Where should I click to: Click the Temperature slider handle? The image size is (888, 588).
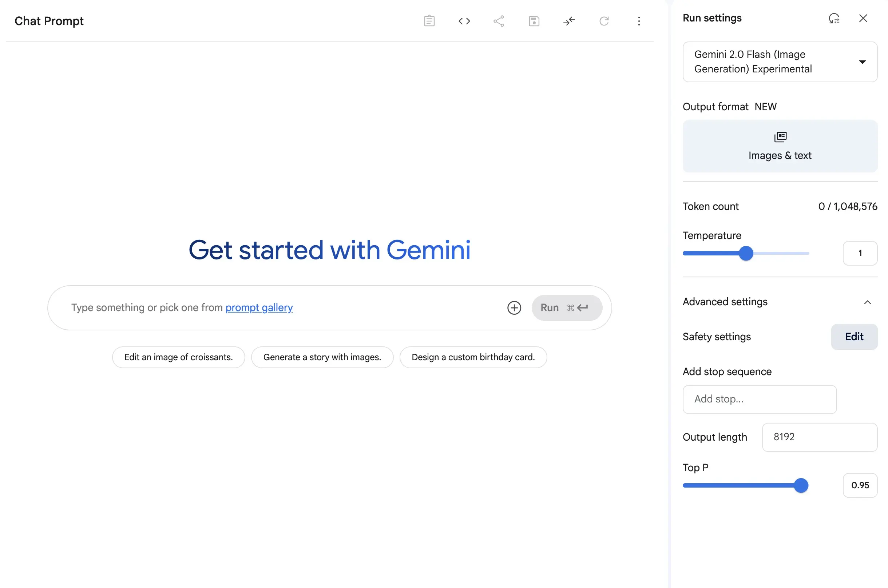pos(746,254)
